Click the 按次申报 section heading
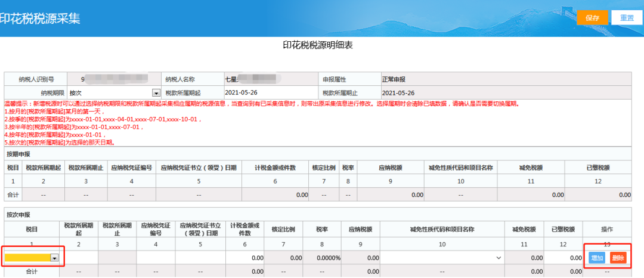The width and height of the screenshot is (644, 278). point(18,214)
